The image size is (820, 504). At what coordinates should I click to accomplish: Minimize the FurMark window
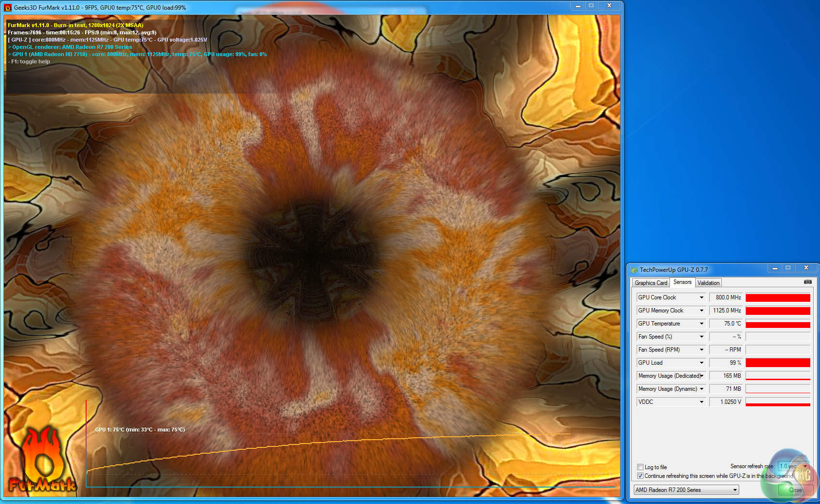[x=578, y=6]
